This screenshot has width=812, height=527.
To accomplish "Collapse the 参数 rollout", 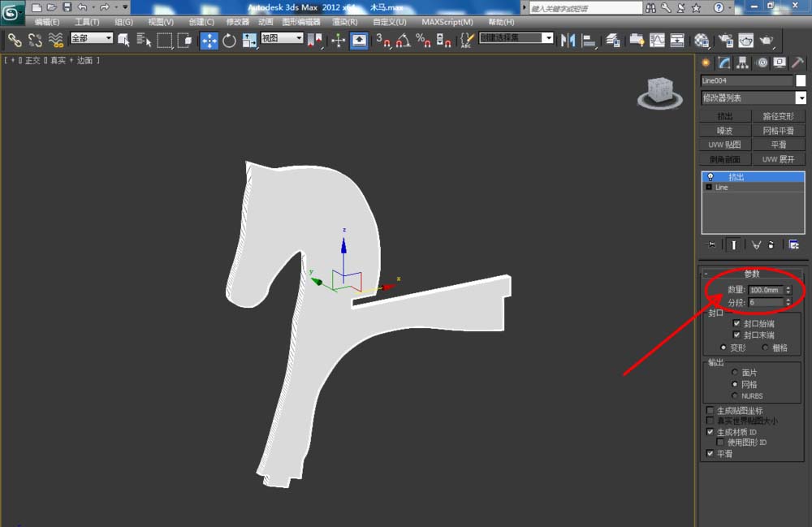I will (x=752, y=274).
